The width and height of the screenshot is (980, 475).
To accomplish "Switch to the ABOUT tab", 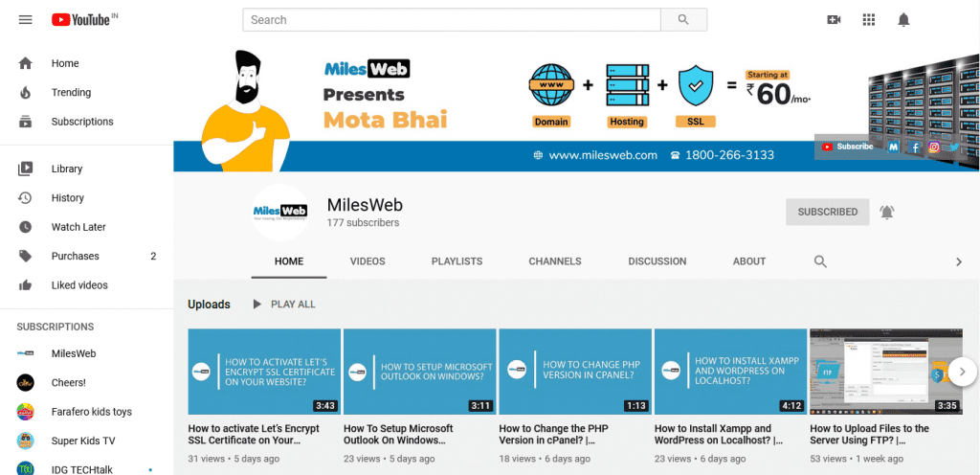I will [x=749, y=261].
